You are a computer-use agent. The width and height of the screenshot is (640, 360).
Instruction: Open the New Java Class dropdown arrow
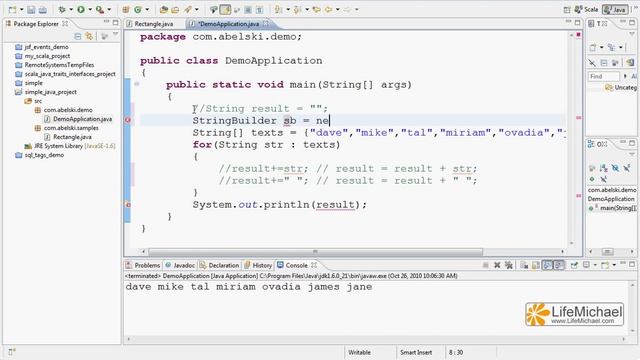click(x=147, y=9)
